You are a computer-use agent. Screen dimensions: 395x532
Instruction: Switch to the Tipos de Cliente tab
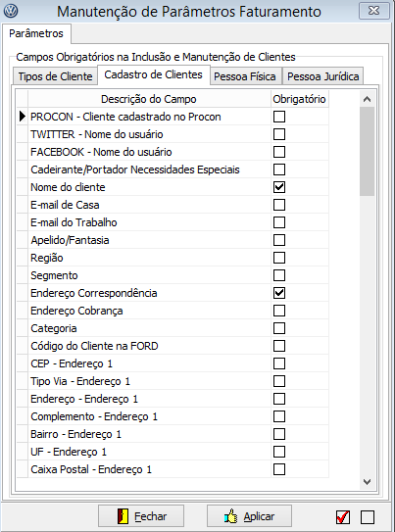point(55,76)
